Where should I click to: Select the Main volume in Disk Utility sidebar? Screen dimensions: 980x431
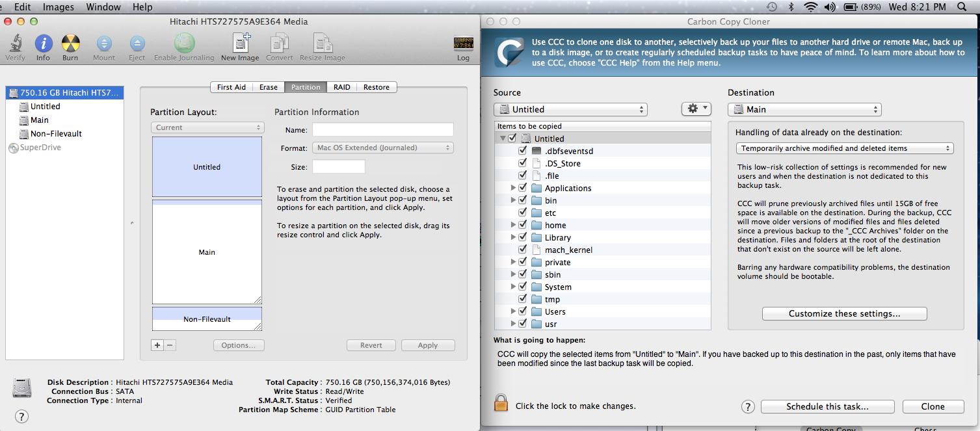(34, 120)
